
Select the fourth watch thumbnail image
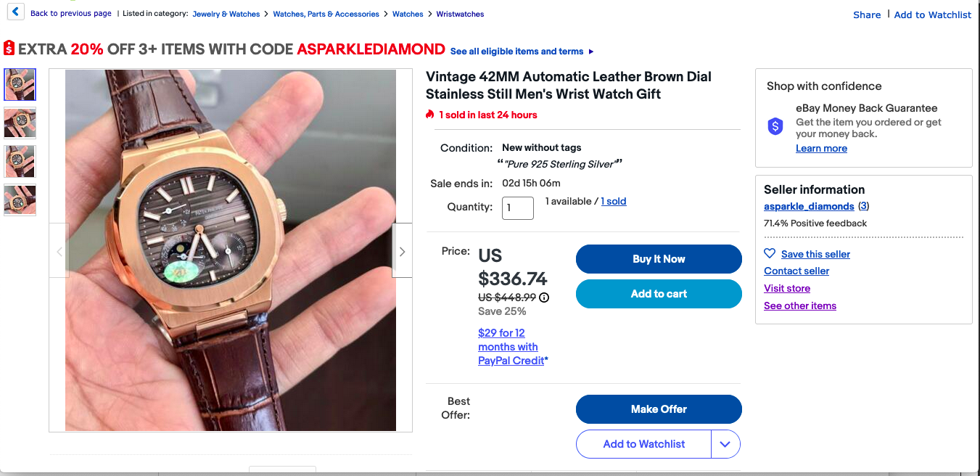coord(20,200)
